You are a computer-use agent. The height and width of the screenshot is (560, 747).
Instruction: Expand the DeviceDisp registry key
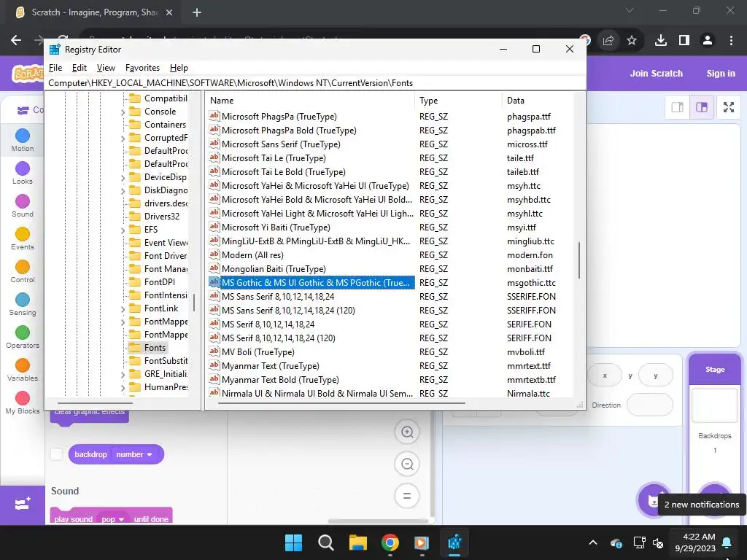(x=123, y=178)
